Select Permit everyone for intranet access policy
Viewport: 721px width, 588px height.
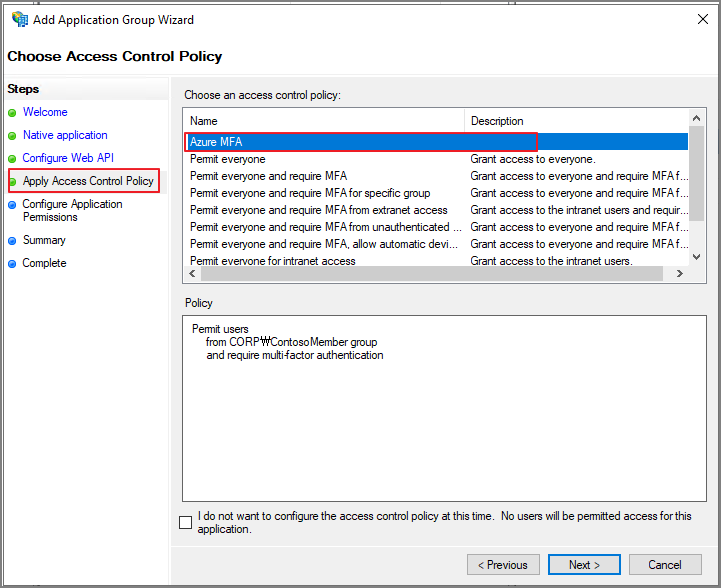(273, 261)
